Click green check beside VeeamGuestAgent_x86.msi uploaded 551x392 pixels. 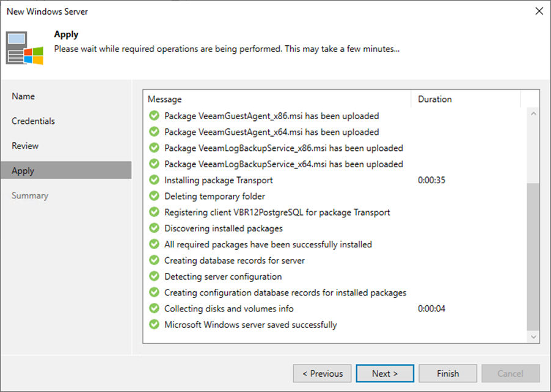click(x=154, y=115)
